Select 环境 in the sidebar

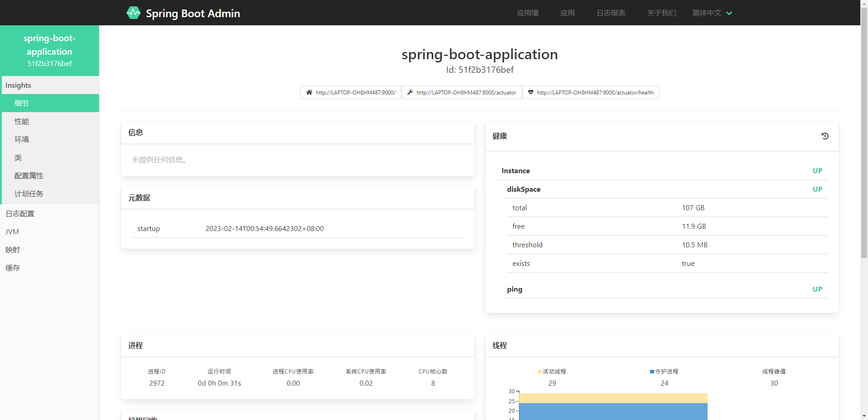50,139
